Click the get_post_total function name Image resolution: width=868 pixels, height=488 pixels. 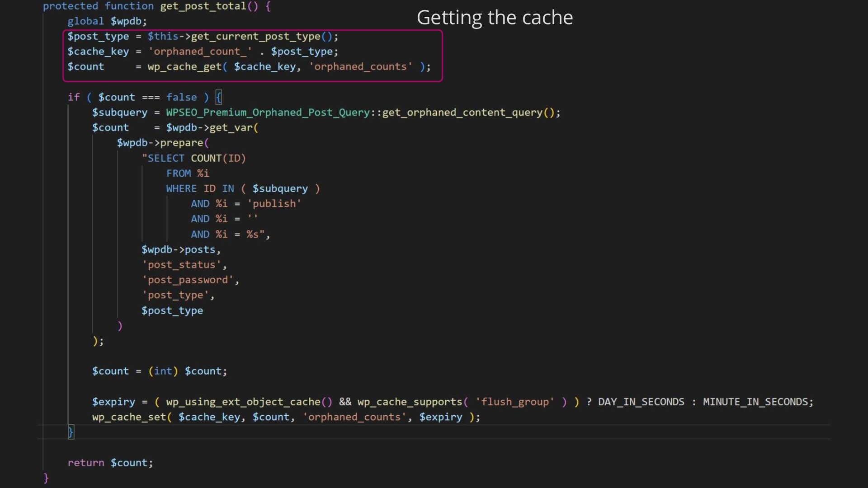[x=203, y=6]
